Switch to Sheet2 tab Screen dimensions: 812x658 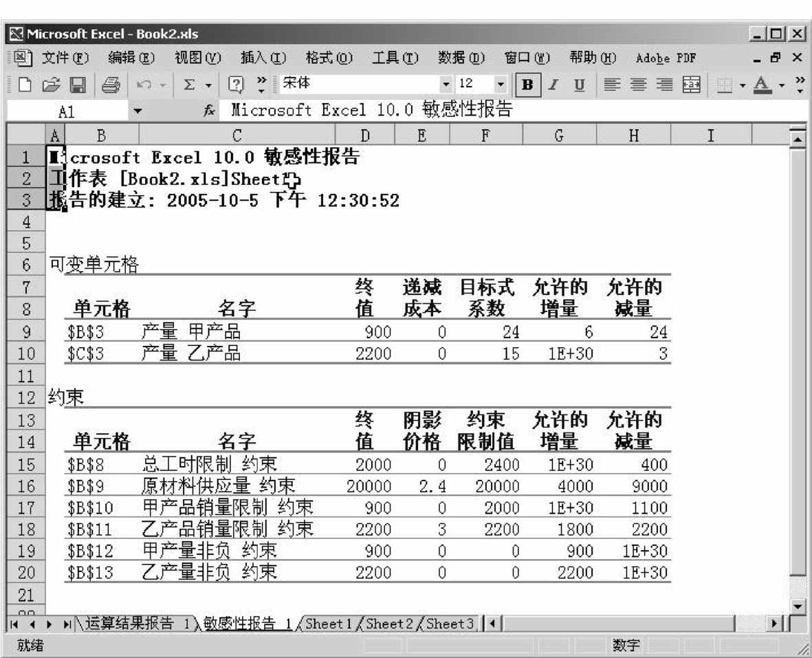point(389,624)
